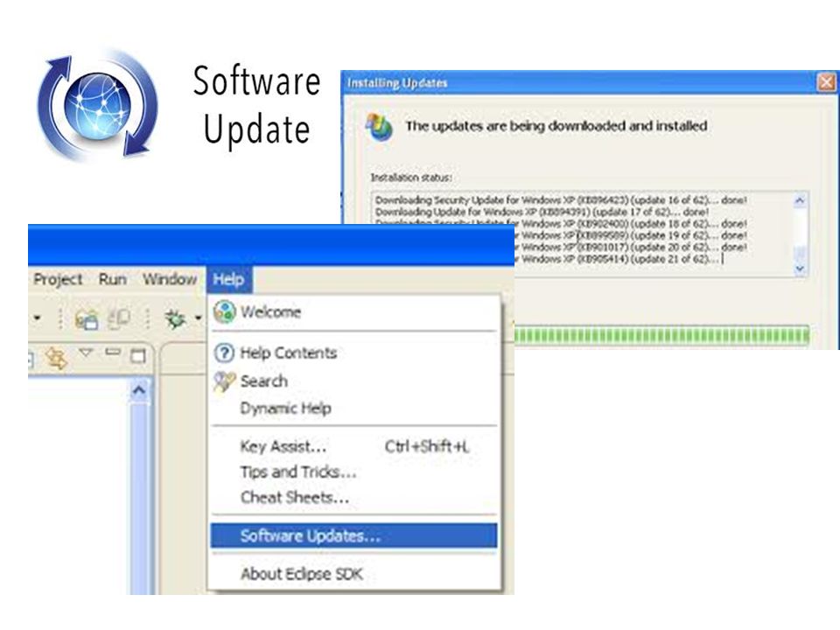Click the Eclipse open perspective toolbar icon
The height and width of the screenshot is (630, 840).
click(87, 318)
